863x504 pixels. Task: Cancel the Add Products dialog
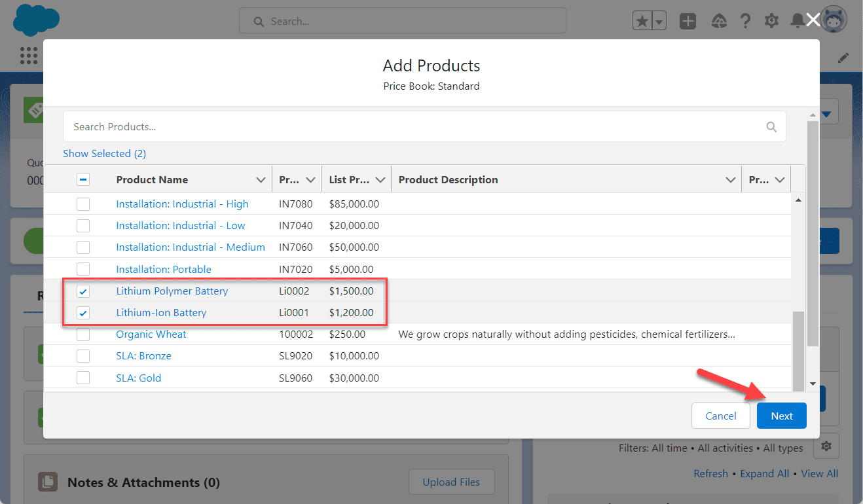coord(720,416)
